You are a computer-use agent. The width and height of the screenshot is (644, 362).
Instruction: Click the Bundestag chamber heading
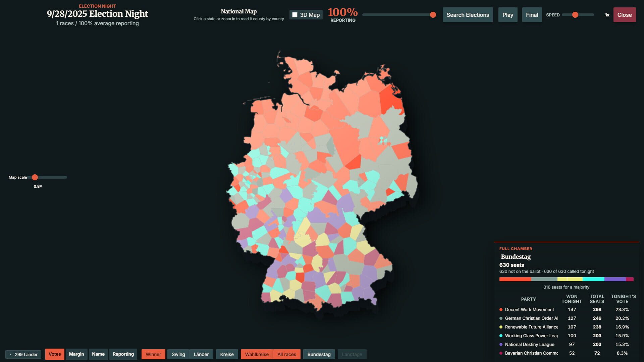(x=516, y=257)
